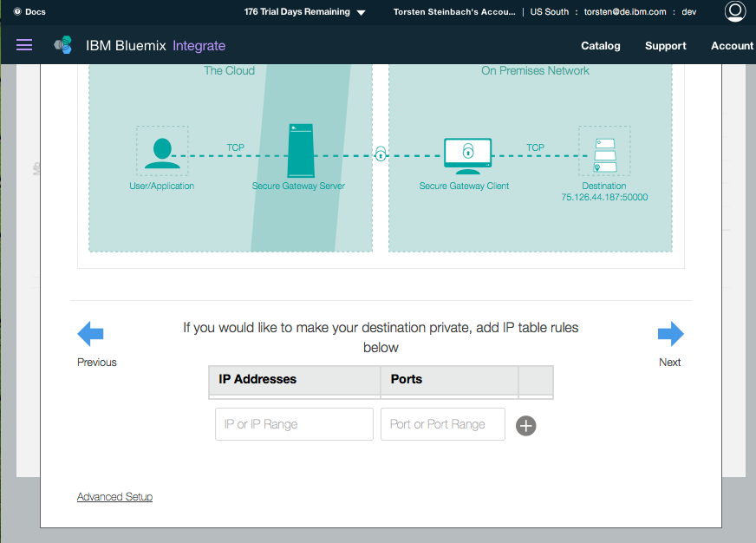Open the Account menu item

[732, 46]
